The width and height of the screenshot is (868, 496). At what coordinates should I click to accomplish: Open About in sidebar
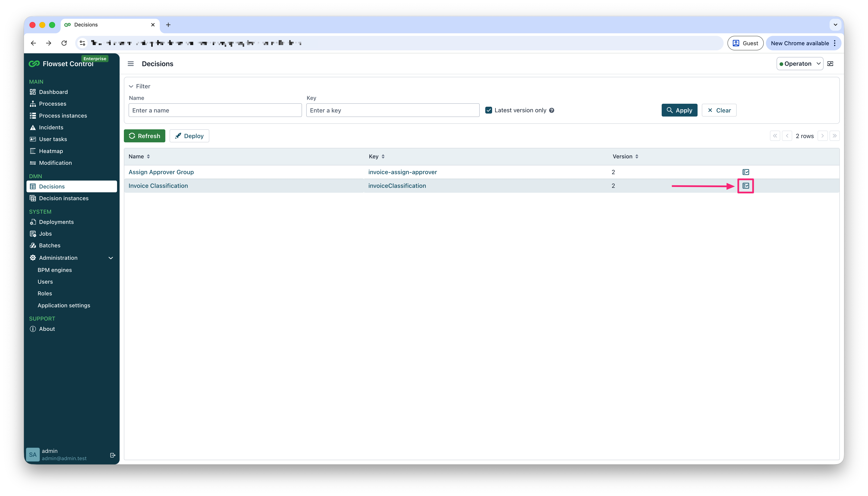[x=72, y=329]
